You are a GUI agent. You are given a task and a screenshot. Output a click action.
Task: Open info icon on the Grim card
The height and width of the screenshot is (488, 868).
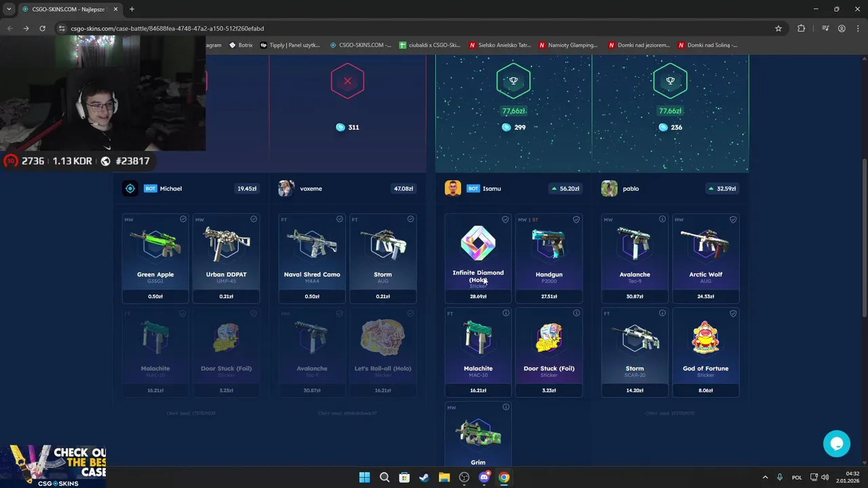click(x=506, y=407)
